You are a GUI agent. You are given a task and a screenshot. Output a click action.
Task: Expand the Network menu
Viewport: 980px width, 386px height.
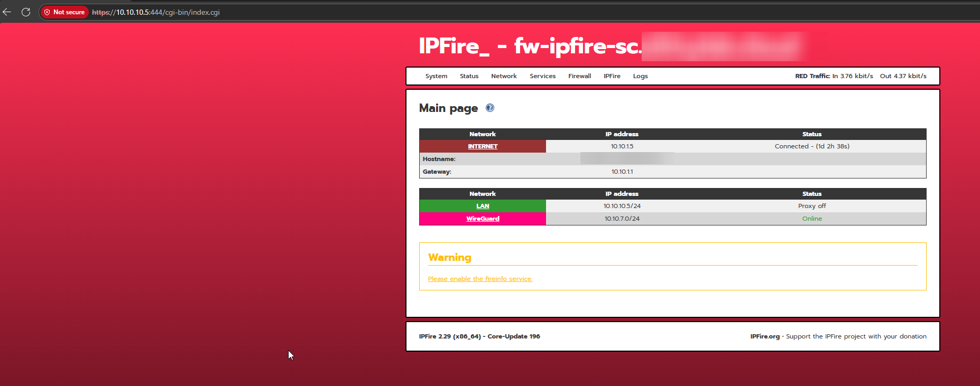coord(504,76)
